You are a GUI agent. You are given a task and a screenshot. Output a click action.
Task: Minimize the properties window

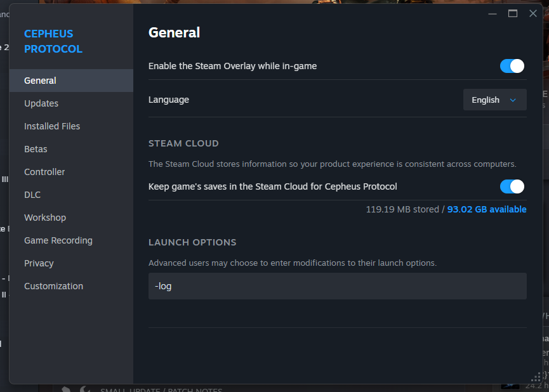click(493, 13)
